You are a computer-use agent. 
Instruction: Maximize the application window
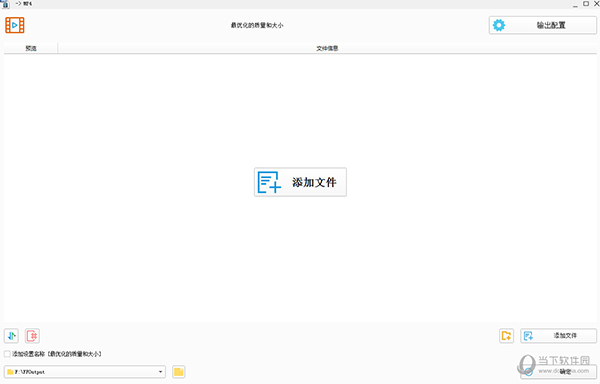pyautogui.click(x=586, y=3)
